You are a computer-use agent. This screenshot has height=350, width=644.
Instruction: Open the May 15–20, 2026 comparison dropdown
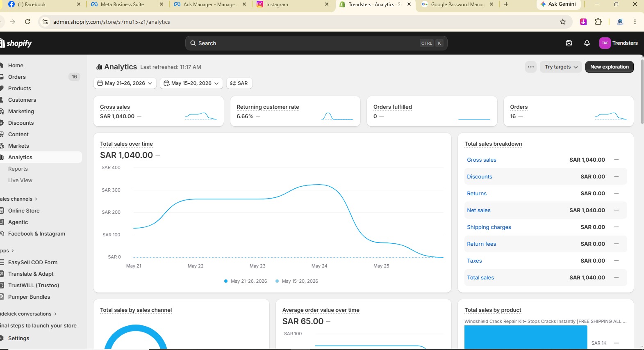(x=191, y=83)
